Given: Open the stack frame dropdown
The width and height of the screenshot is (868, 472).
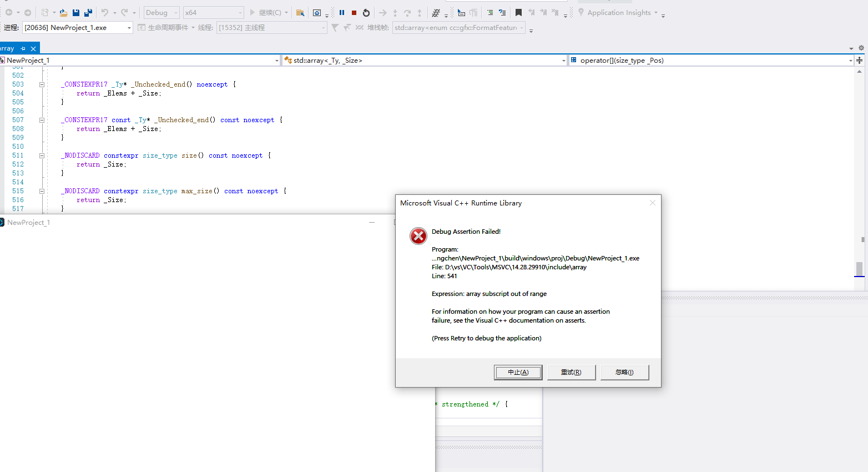Looking at the screenshot, I should (459, 27).
